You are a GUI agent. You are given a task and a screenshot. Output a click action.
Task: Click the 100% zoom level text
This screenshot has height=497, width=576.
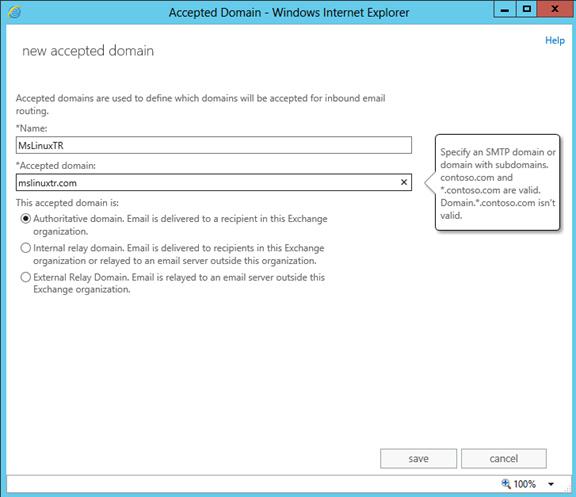click(x=525, y=484)
